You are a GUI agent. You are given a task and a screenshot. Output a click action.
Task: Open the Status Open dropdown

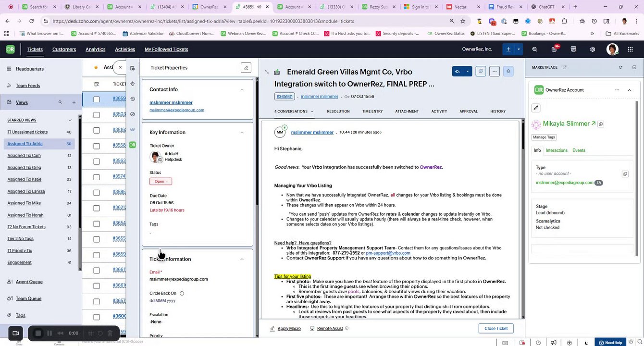pos(161,181)
